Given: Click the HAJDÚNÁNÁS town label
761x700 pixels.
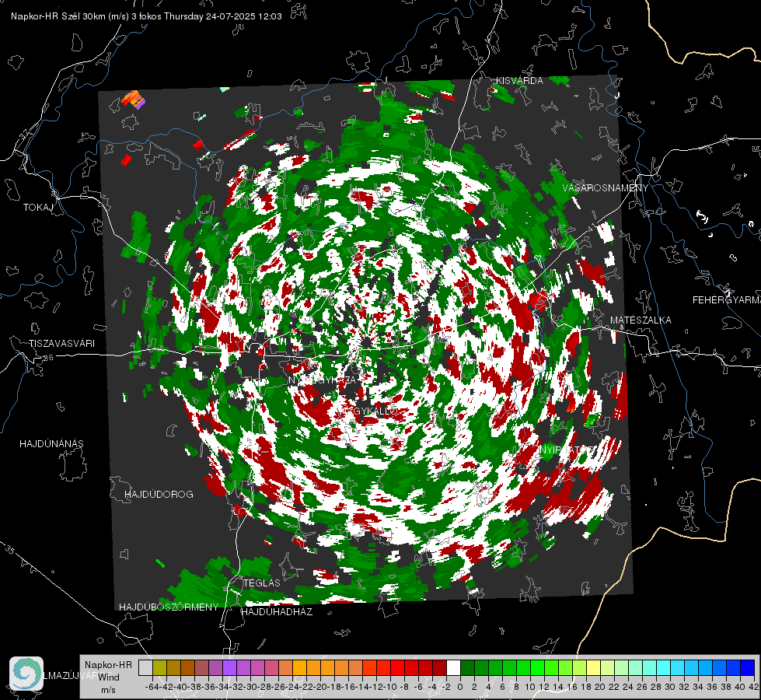Looking at the screenshot, I should 51,444.
